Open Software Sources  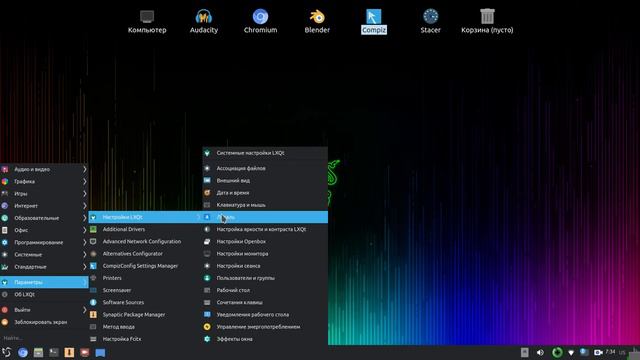tap(146, 302)
